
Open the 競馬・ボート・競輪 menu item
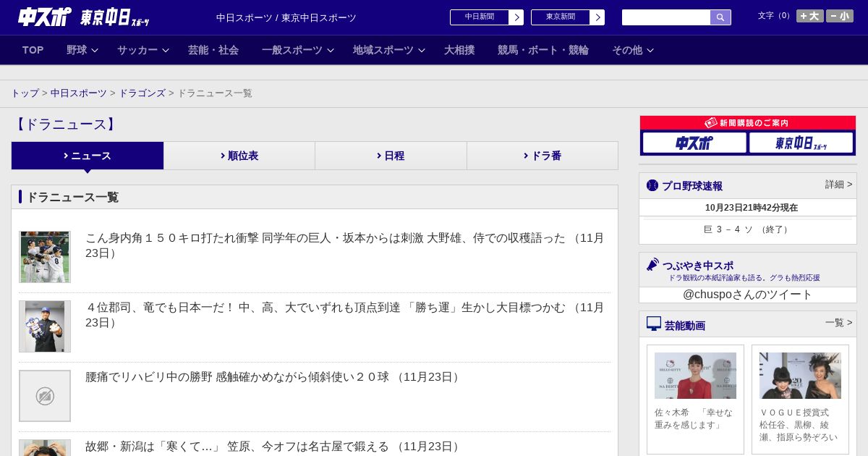click(543, 50)
